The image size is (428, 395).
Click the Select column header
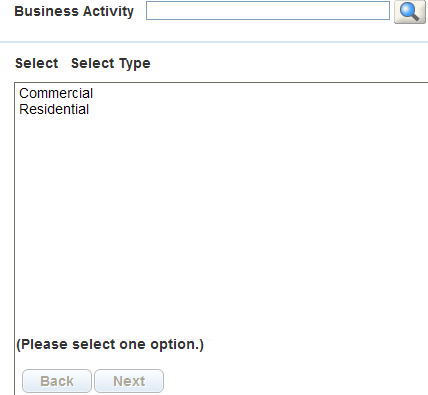[x=37, y=63]
